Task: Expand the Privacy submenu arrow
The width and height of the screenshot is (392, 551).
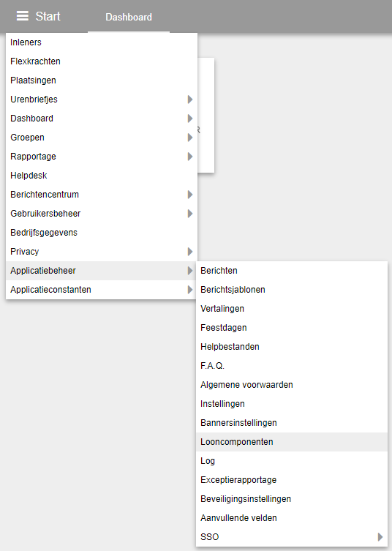Action: pyautogui.click(x=190, y=252)
